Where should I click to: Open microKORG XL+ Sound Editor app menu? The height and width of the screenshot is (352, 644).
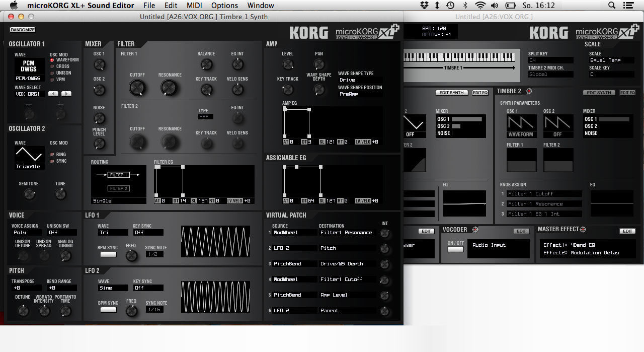[81, 6]
